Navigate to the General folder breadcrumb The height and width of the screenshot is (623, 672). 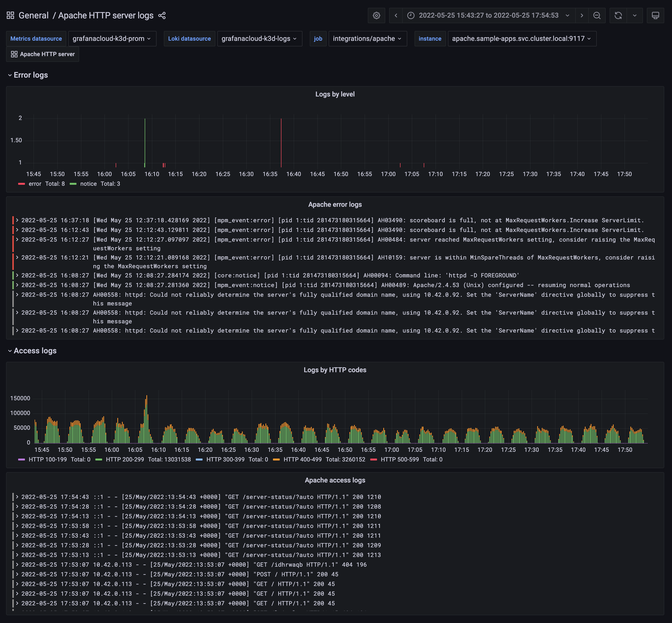click(x=33, y=15)
